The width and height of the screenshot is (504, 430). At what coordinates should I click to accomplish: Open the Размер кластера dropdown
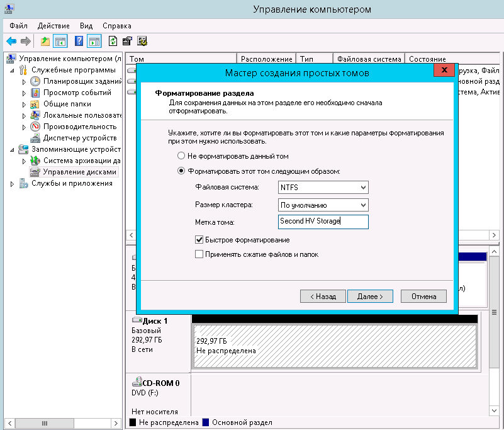tap(323, 205)
